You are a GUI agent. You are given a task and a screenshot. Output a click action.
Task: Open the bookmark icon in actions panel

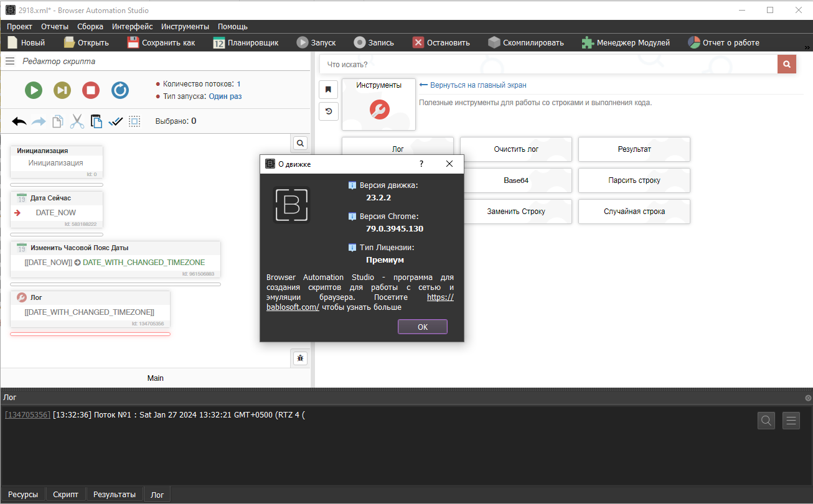point(328,89)
